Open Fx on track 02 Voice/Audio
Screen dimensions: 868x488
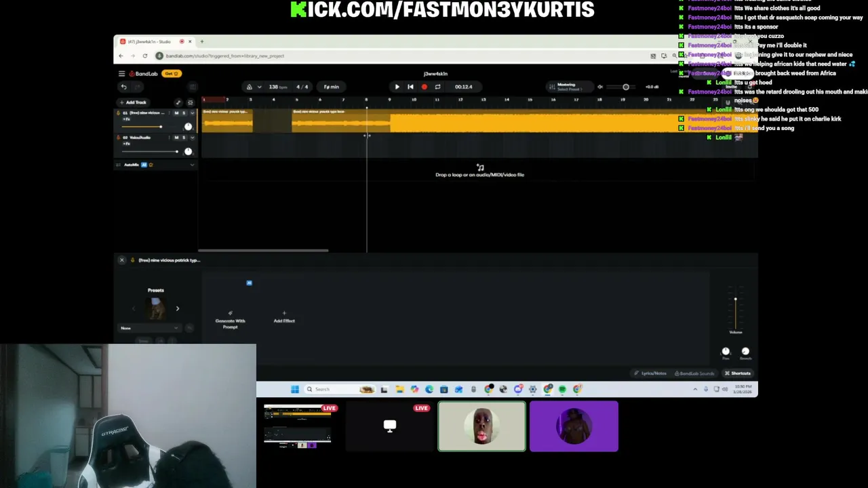click(126, 144)
